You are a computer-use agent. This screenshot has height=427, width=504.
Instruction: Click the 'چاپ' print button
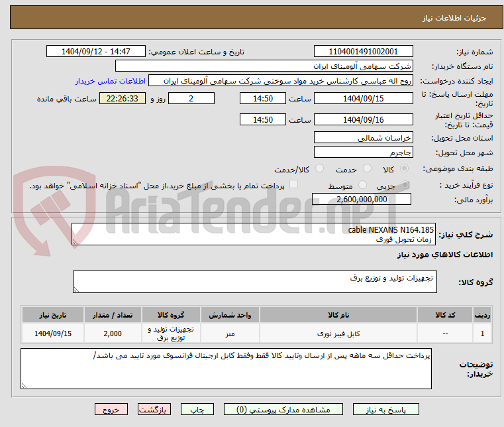click(197, 409)
